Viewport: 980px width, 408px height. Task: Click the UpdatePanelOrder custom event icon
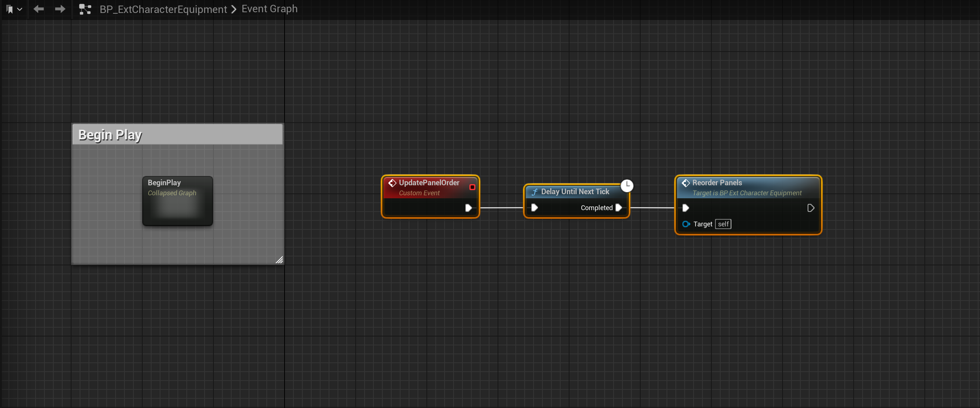pos(392,183)
